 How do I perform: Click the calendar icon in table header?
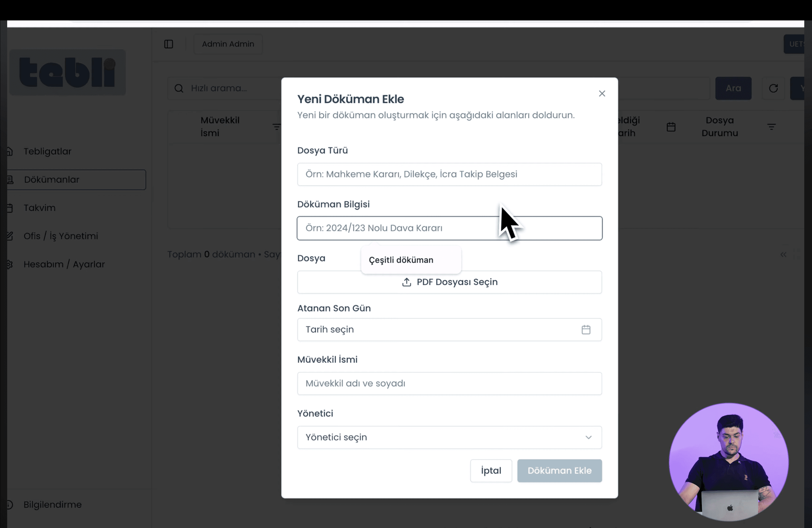coord(671,127)
